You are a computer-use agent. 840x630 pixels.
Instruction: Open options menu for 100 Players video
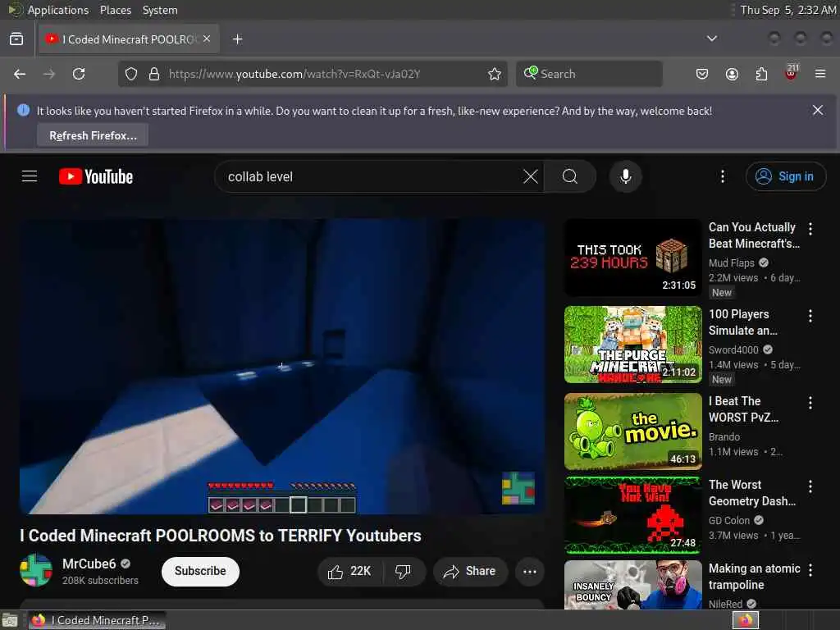tap(810, 316)
